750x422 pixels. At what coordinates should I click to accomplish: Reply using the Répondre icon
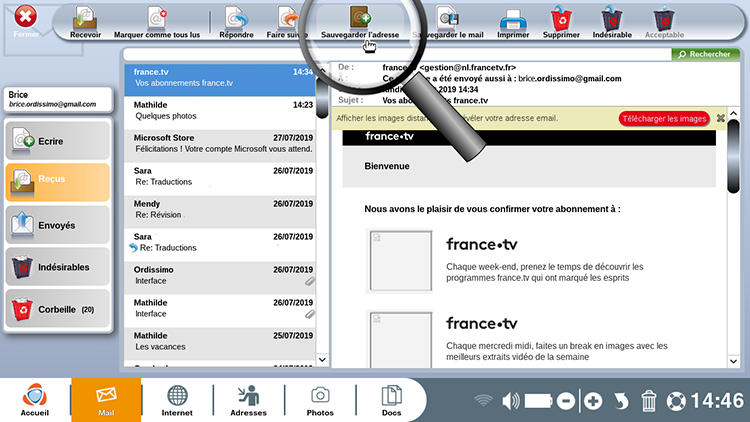point(236,22)
